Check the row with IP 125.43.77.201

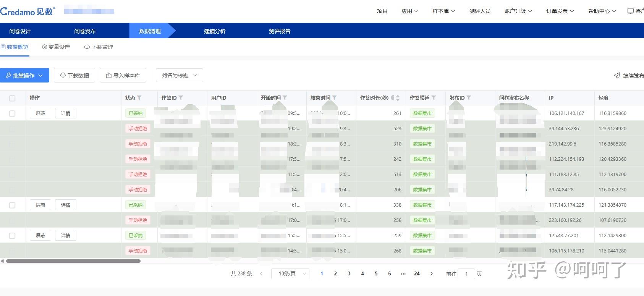tap(12, 236)
